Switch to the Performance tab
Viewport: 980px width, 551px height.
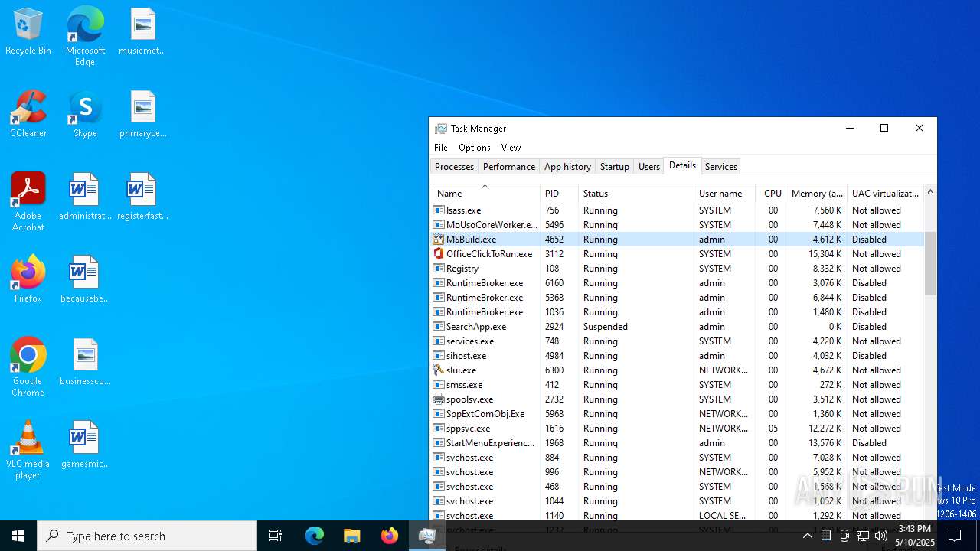click(509, 167)
